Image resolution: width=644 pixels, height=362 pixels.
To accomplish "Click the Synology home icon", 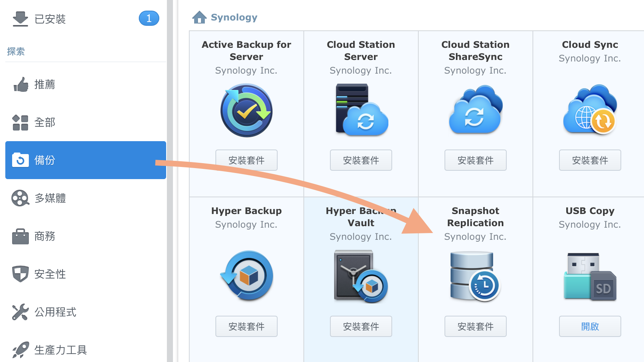I will pyautogui.click(x=199, y=17).
